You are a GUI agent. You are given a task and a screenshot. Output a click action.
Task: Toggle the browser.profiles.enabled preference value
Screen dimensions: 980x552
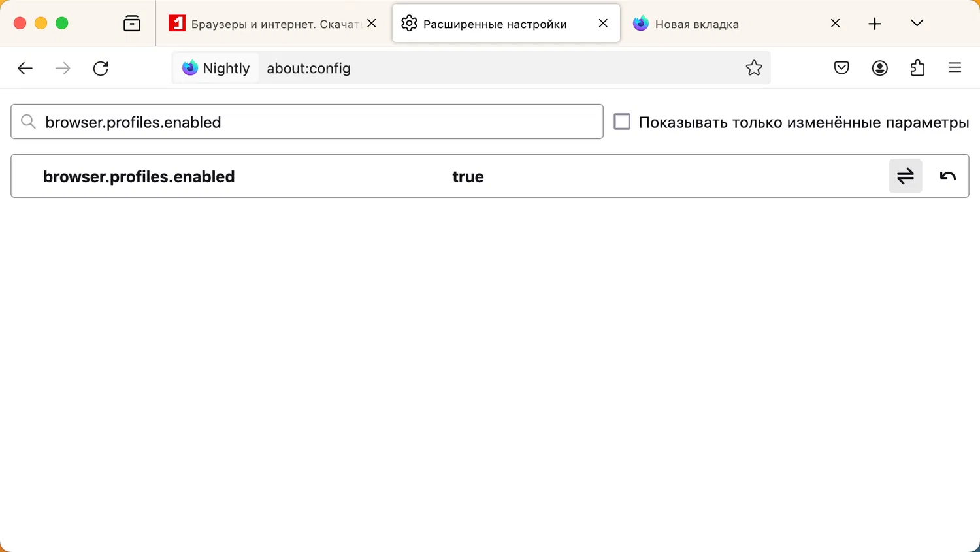pyautogui.click(x=905, y=176)
